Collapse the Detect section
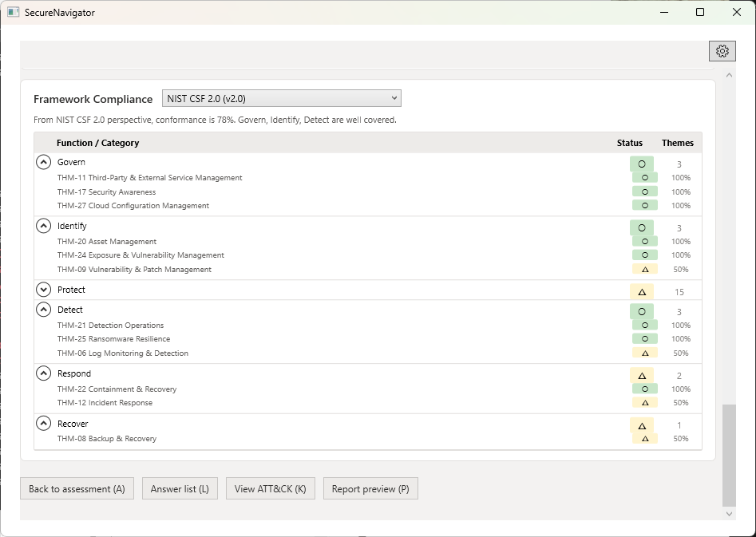 click(43, 310)
